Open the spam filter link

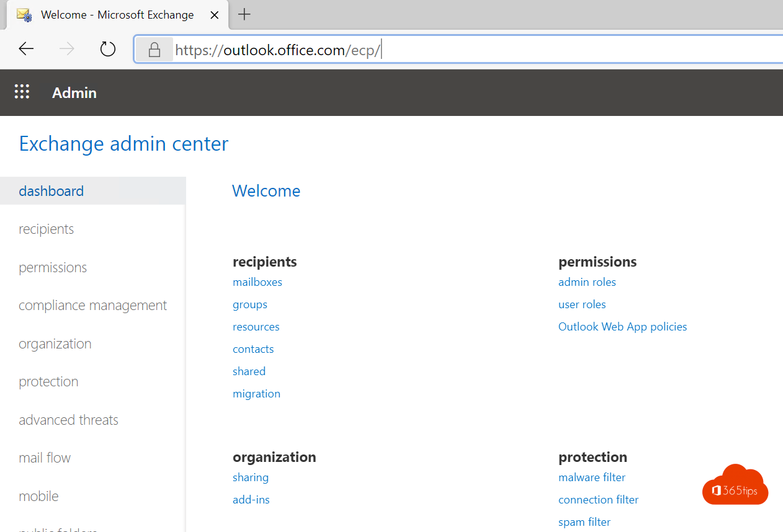584,522
